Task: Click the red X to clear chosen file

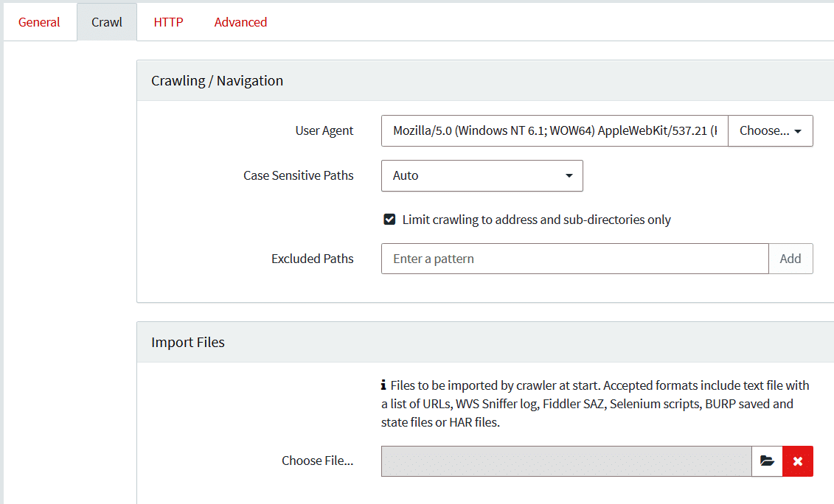Action: pos(798,461)
